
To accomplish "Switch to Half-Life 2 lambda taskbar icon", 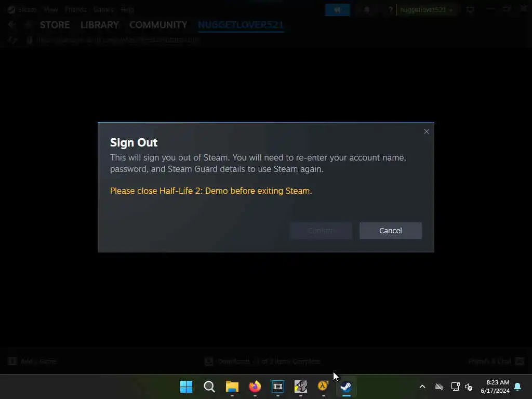I will (323, 387).
